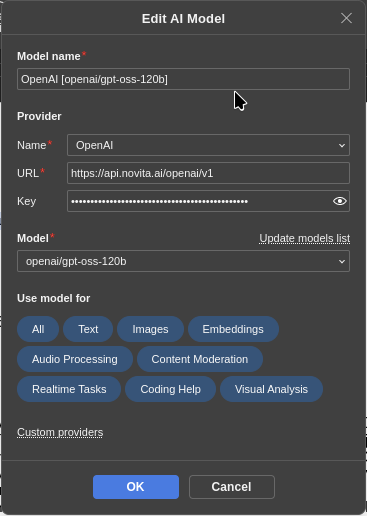Screen dimensions: 367x516
Task: Click Update models list link
Action: click(305, 238)
